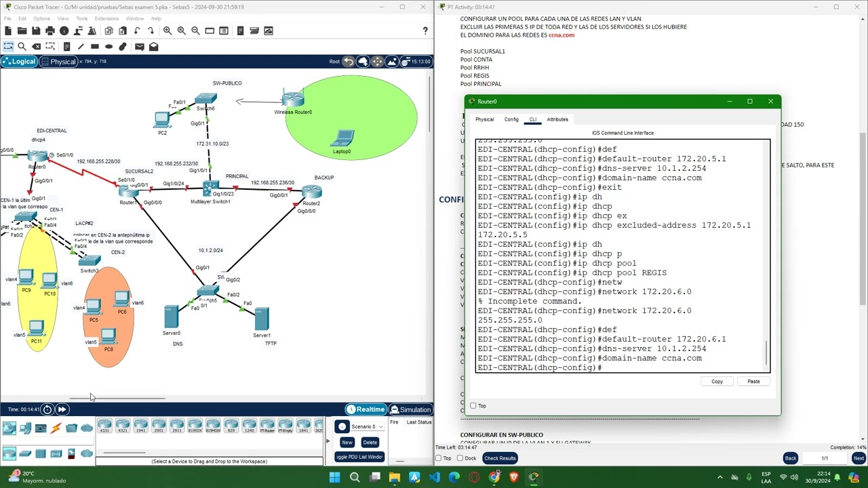Click the Delete scenario button
Viewport: 868px width, 488px height.
(x=370, y=443)
